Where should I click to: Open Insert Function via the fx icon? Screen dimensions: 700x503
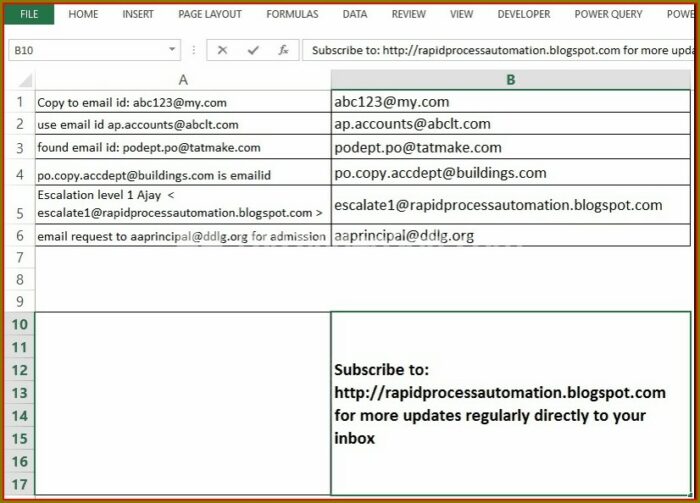click(283, 50)
